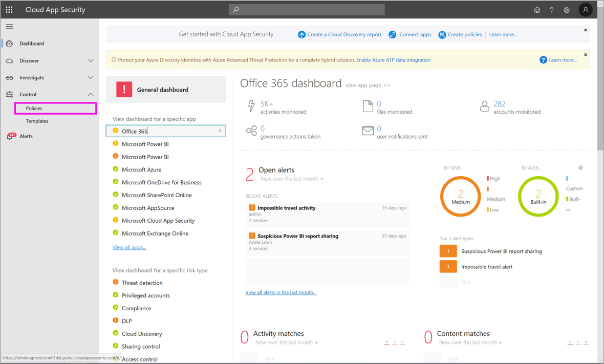Open the feedback smiley icon
Screen dimensions: 604x364
point(536,10)
